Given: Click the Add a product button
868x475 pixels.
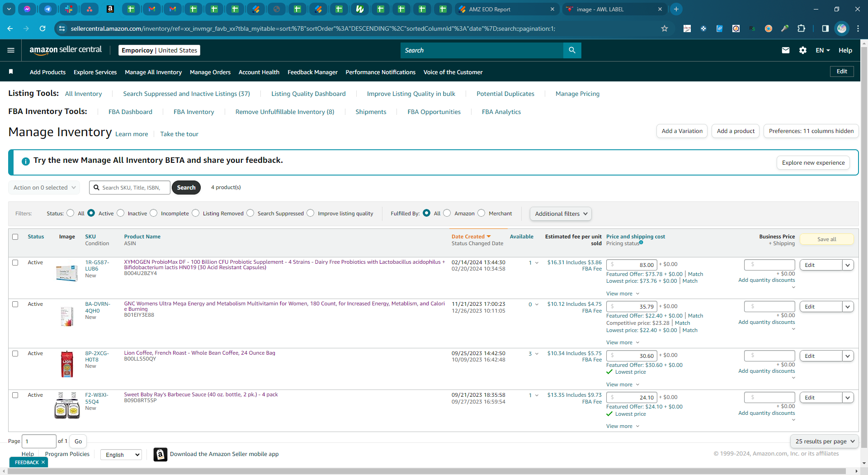Looking at the screenshot, I should (736, 131).
